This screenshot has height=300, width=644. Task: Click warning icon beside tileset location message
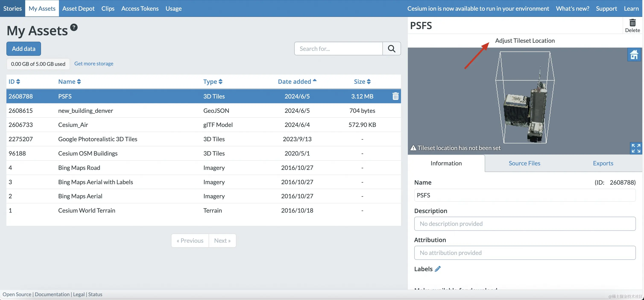413,148
